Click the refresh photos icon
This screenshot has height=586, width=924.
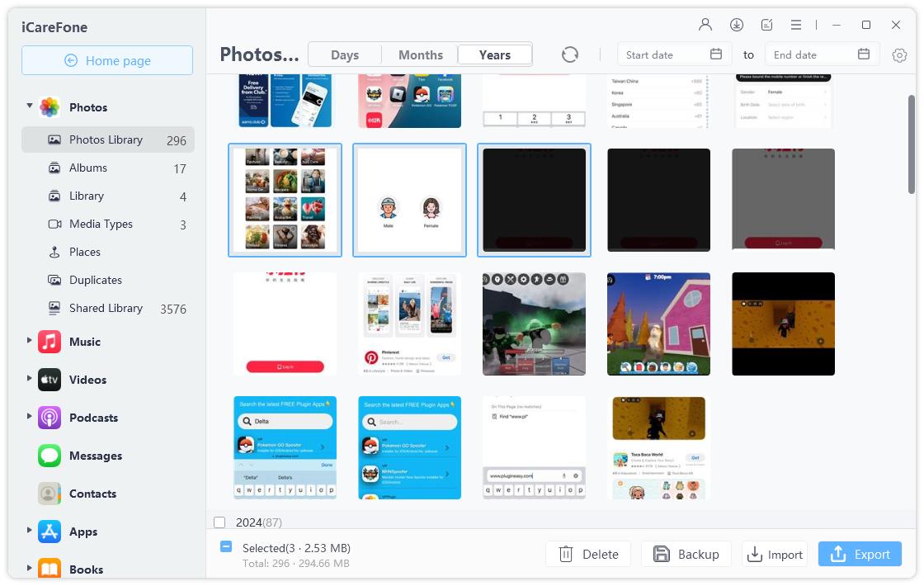(570, 54)
